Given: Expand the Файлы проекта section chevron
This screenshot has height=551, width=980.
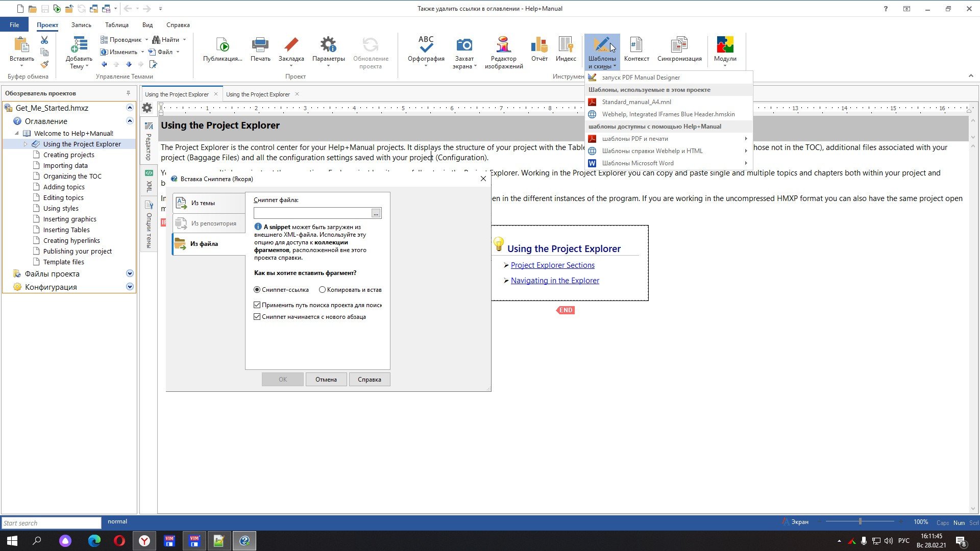Looking at the screenshot, I should [x=130, y=273].
